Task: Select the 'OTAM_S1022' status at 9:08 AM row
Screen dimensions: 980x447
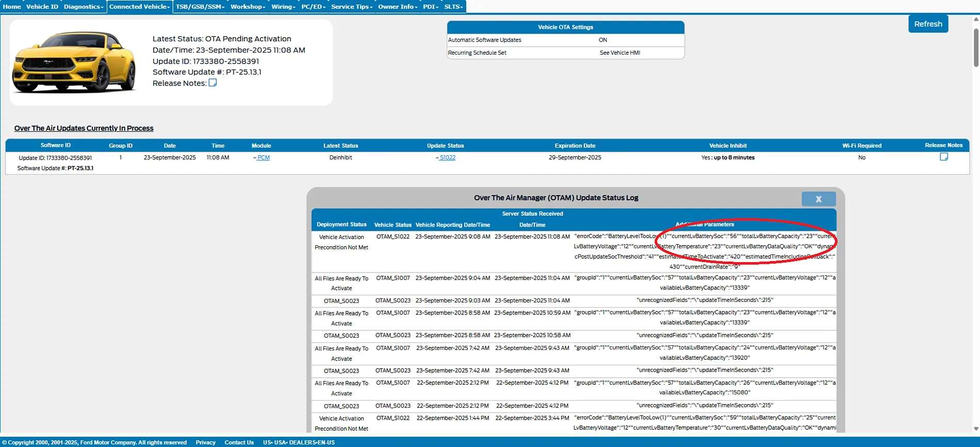Action: tap(393, 236)
